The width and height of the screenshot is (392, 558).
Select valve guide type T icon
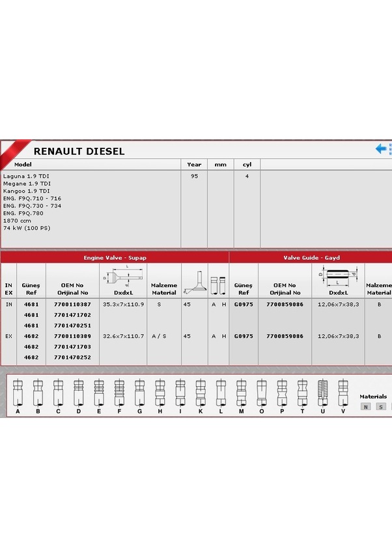302,393
